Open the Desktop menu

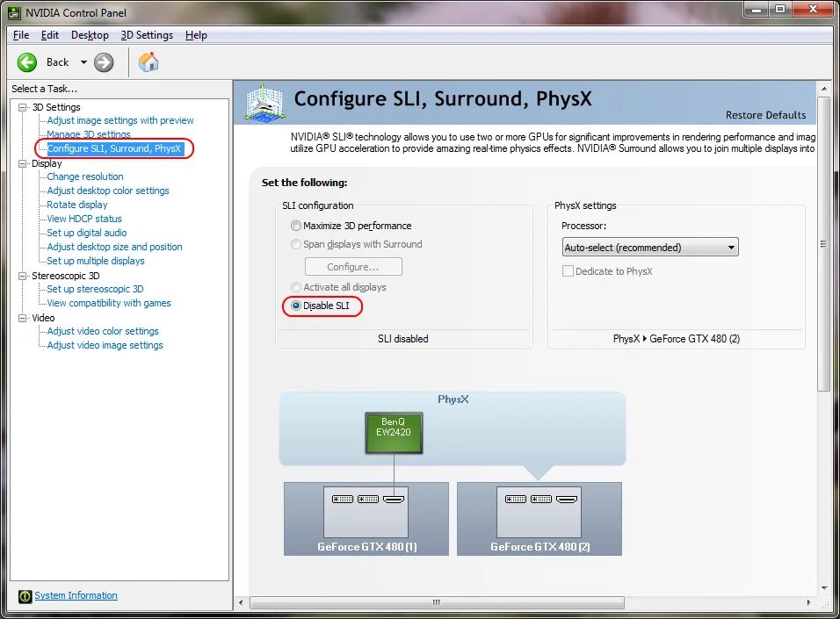click(x=90, y=35)
